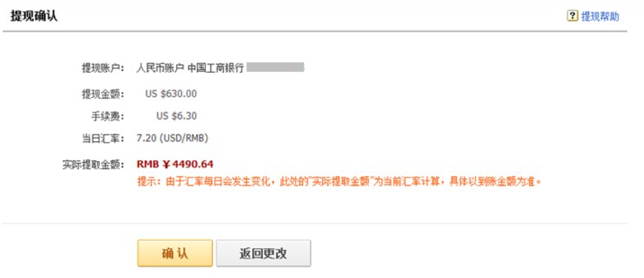Viewport: 644px width, 278px height.
Task: Click the 提现确认 page title
Action: 34,16
